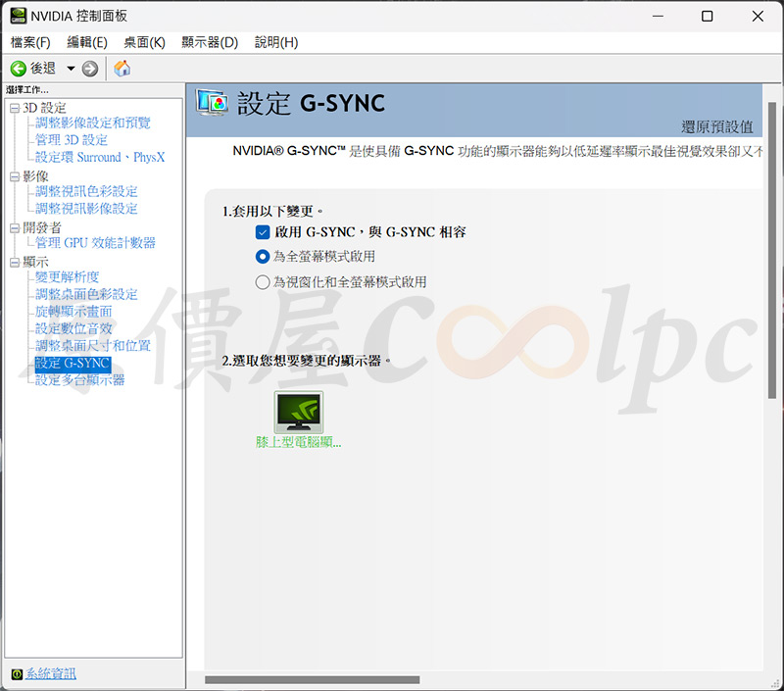Screen dimensions: 784x691
Task: Open 旋轉顯示畫面 page
Action: [x=73, y=312]
